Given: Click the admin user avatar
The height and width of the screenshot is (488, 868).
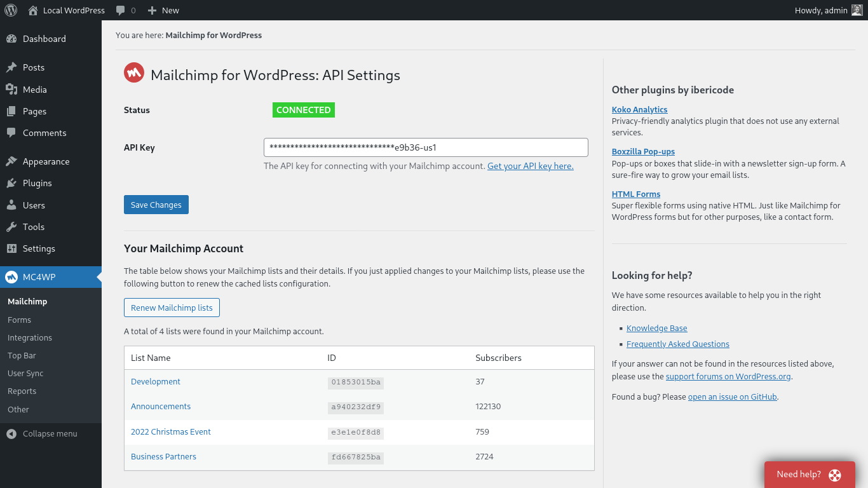Looking at the screenshot, I should (x=857, y=10).
